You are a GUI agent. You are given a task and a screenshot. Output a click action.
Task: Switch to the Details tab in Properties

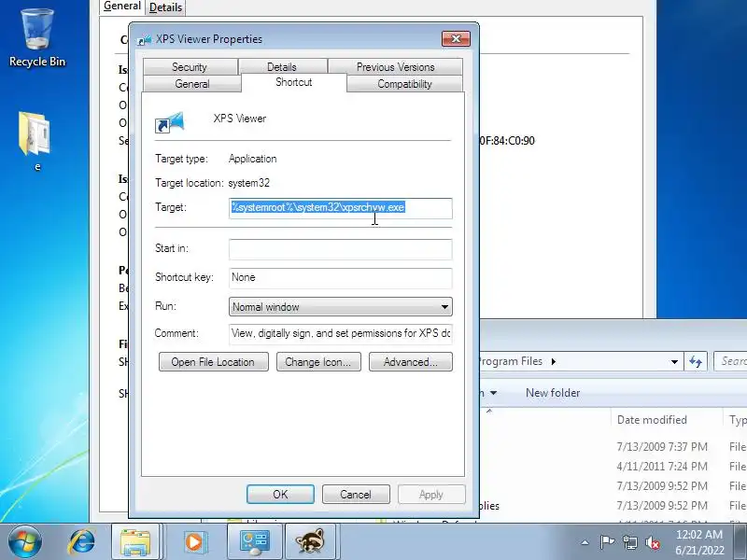(282, 66)
